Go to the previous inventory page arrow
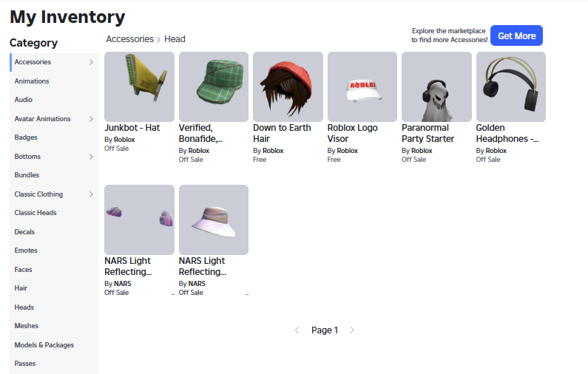 (x=297, y=330)
